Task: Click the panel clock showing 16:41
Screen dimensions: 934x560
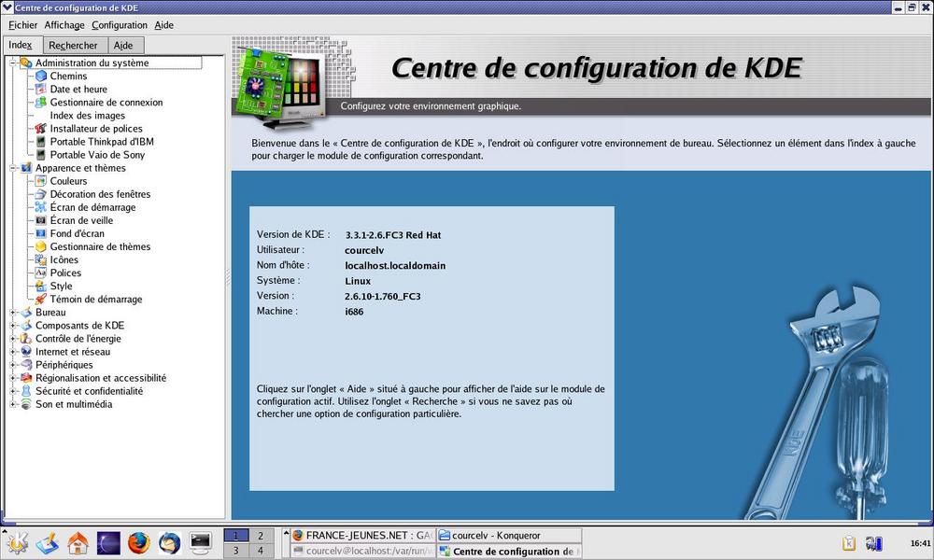Action: click(x=920, y=543)
